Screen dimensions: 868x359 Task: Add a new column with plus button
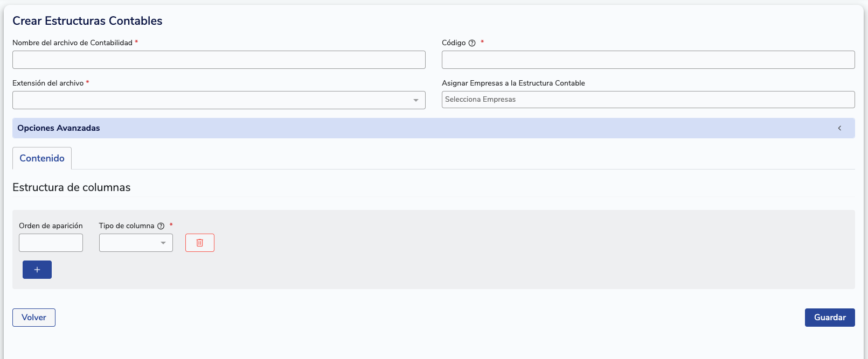(x=37, y=270)
